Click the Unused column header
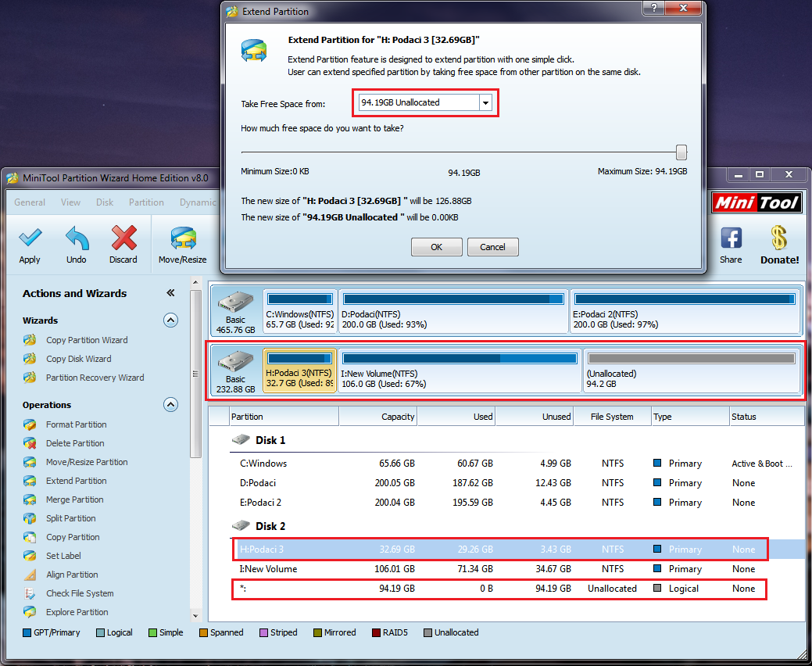 click(535, 417)
